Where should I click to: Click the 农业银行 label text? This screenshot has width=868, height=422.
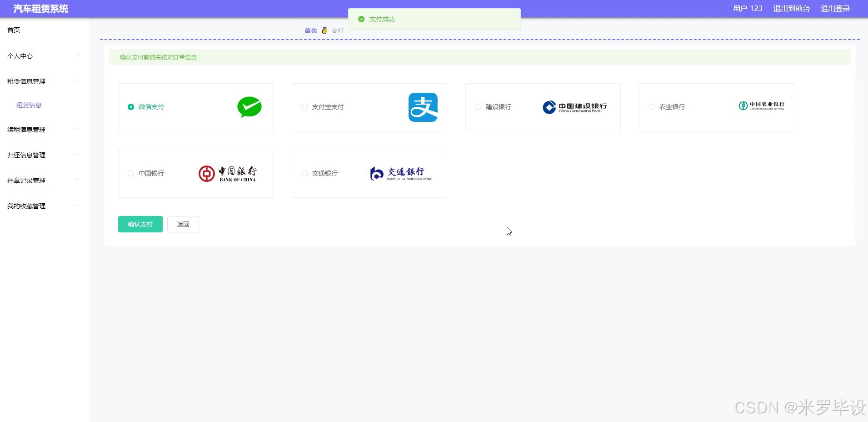(672, 107)
